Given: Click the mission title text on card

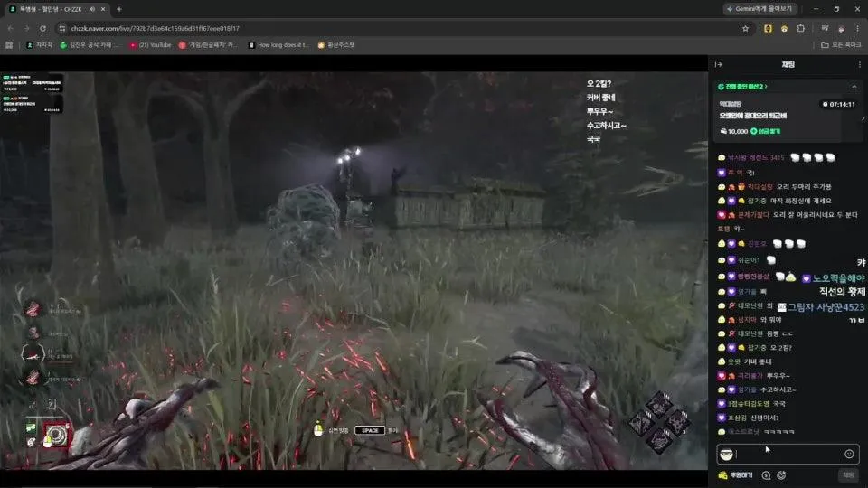Looking at the screenshot, I should 753,116.
